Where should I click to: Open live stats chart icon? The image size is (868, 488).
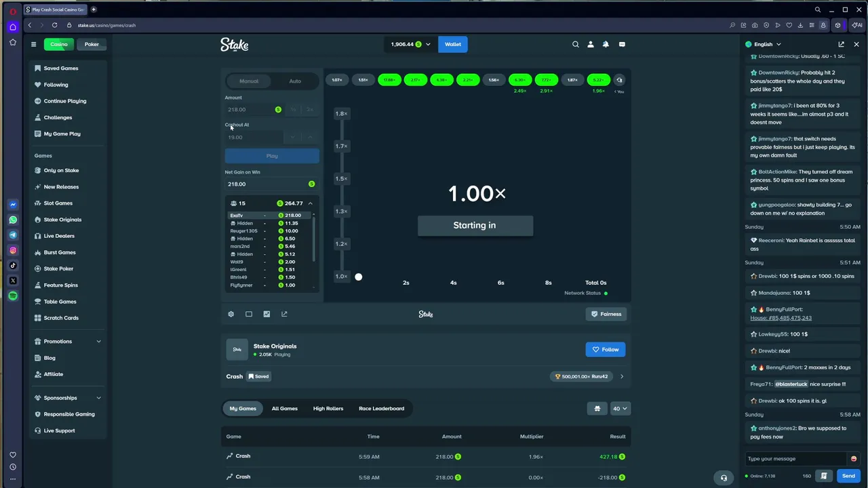point(267,314)
